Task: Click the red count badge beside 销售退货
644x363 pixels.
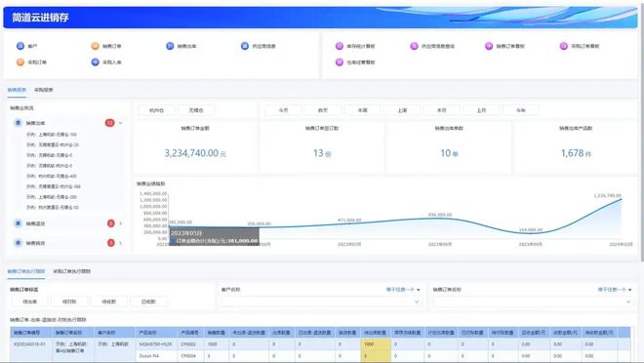Action: click(110, 223)
